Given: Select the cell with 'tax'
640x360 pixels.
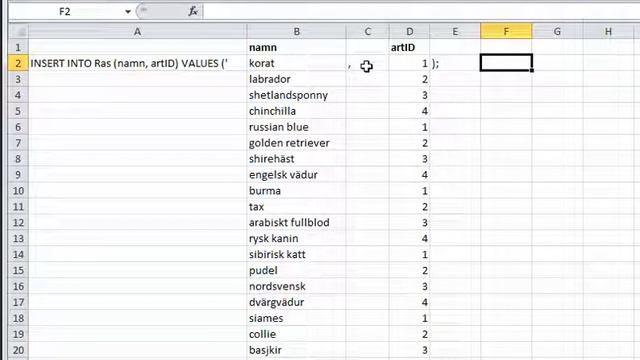Looking at the screenshot, I should click(297, 207).
